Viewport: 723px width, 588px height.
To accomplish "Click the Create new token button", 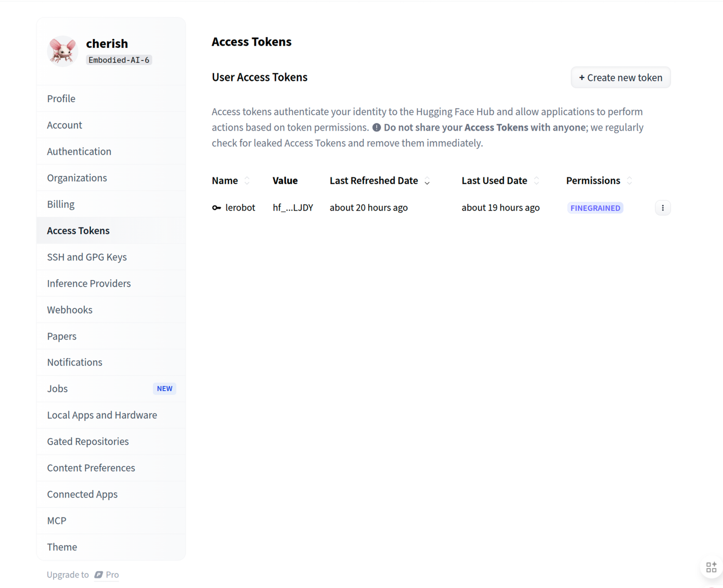I will 620,78.
